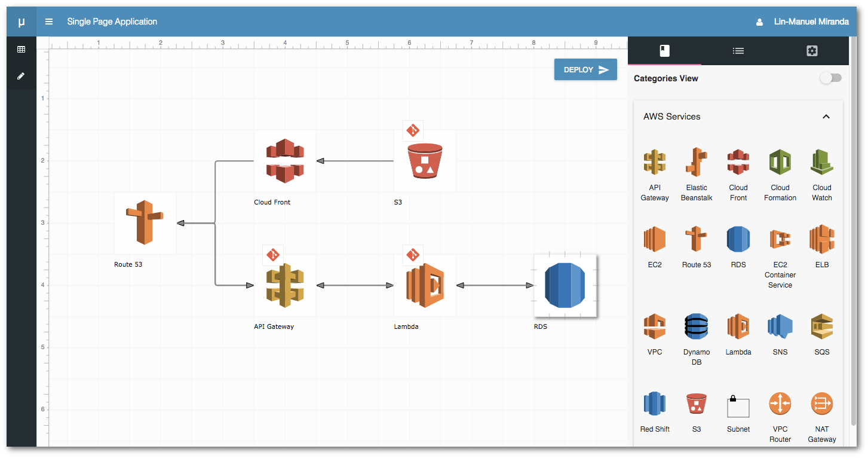The height and width of the screenshot is (458, 868).
Task: Open Lin-Manuel Miranda account name
Action: (x=811, y=22)
